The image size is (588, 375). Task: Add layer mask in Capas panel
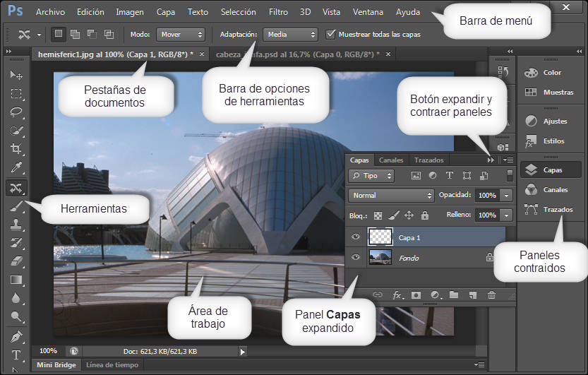(x=416, y=295)
